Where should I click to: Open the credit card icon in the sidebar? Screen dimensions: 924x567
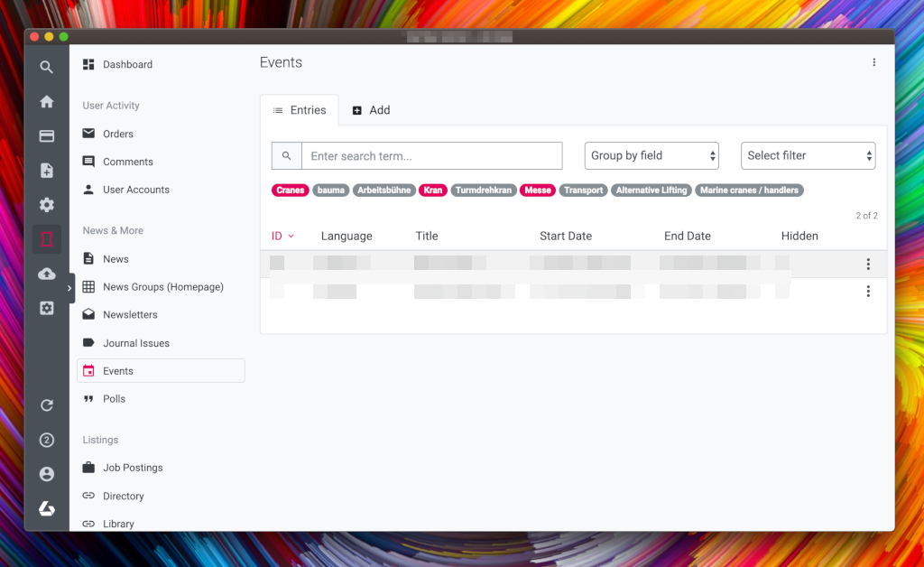[x=47, y=136]
